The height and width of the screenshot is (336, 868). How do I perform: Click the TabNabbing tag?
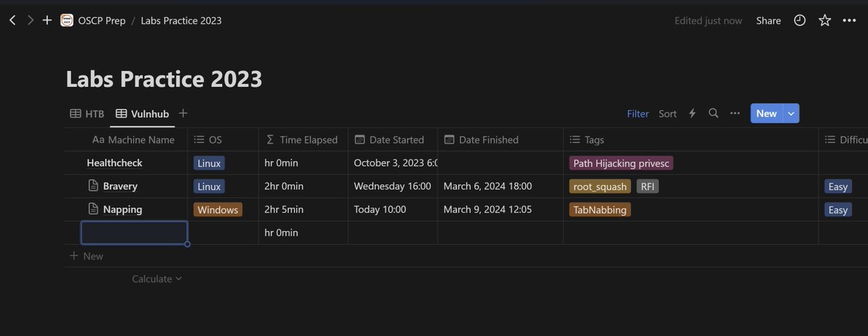coord(600,210)
